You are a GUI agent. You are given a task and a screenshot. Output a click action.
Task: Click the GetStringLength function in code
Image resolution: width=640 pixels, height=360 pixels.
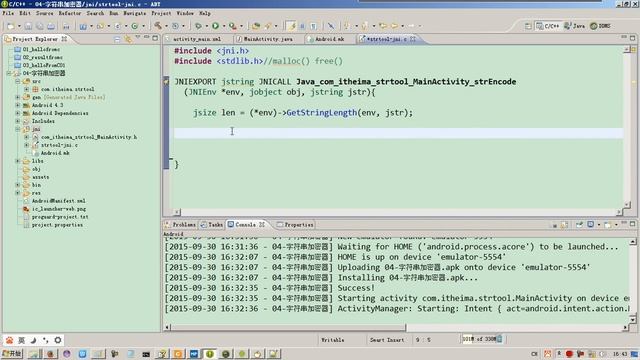coord(322,112)
